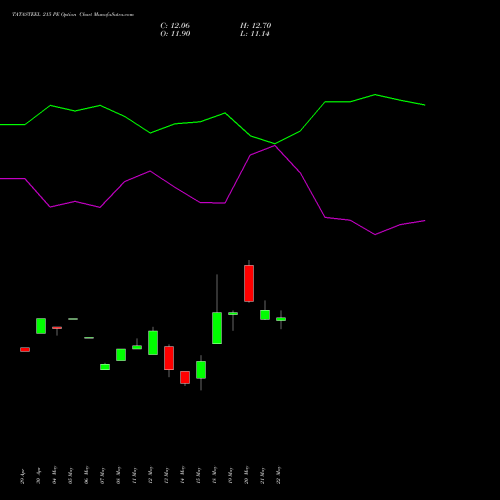Select the small green candle for 19 May
The image size is (500, 500).
pos(233,313)
